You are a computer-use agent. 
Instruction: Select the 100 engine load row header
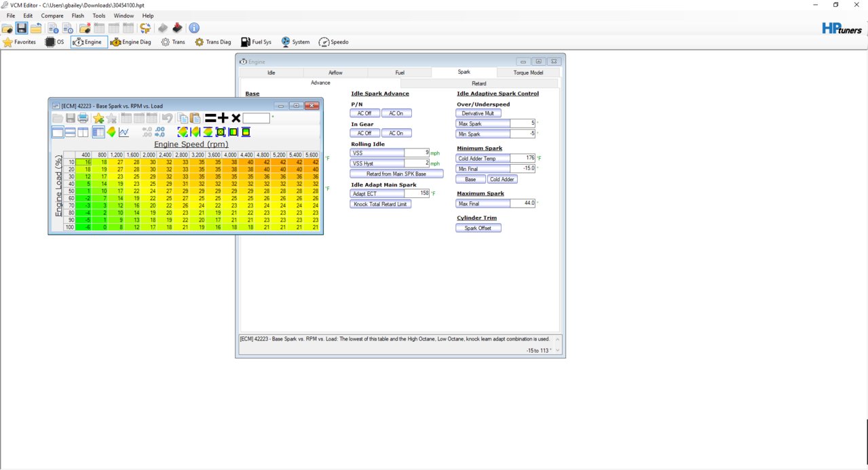(69, 227)
